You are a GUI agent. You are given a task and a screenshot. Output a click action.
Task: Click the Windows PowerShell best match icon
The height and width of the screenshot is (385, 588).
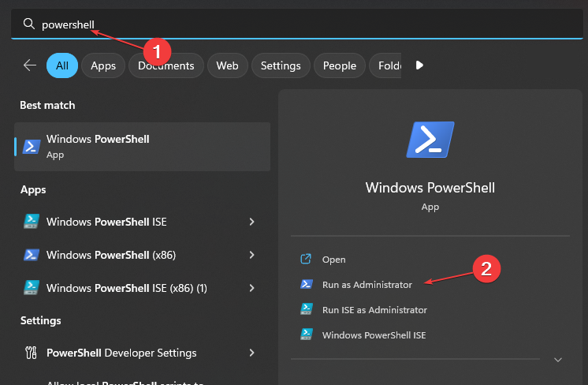point(32,147)
